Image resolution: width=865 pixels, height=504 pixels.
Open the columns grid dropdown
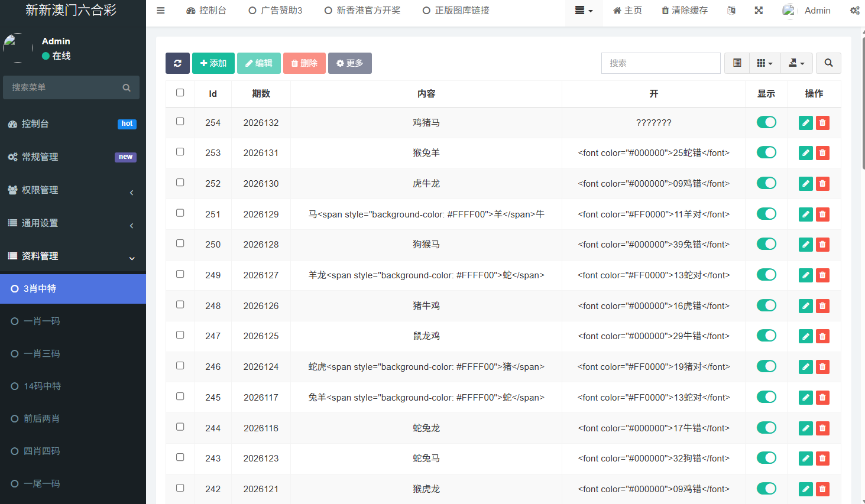764,63
